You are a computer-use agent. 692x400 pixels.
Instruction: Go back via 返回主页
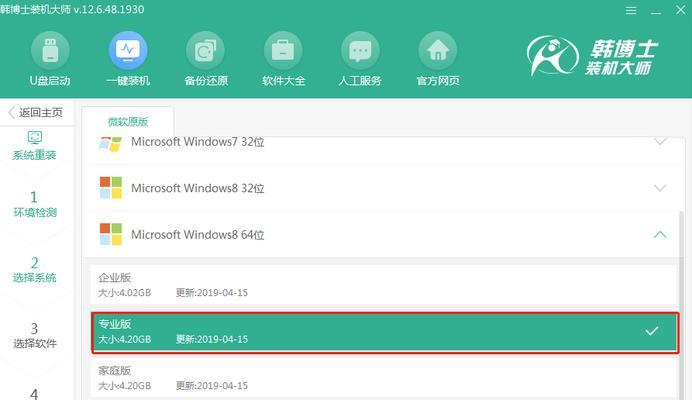tap(36, 113)
